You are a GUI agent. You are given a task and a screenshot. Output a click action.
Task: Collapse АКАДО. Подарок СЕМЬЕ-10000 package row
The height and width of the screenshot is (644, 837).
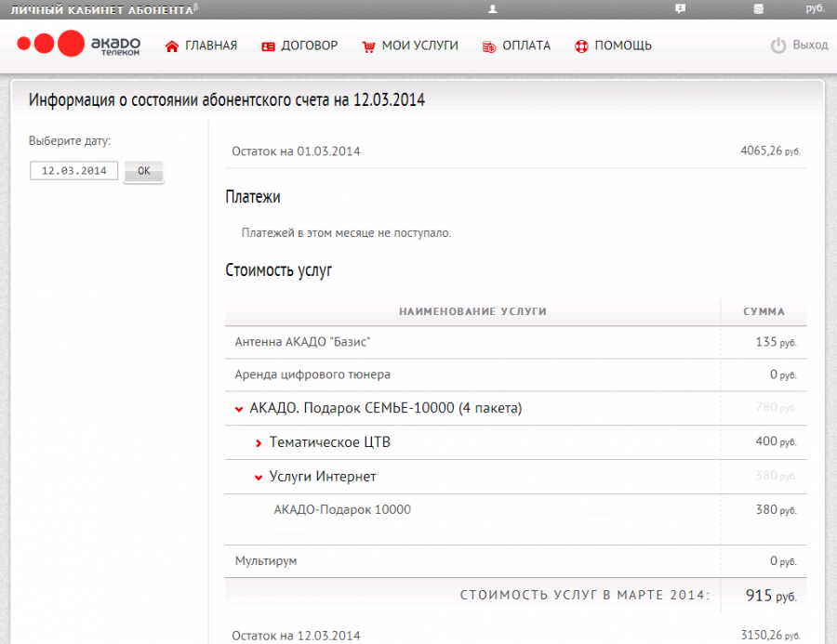239,409
